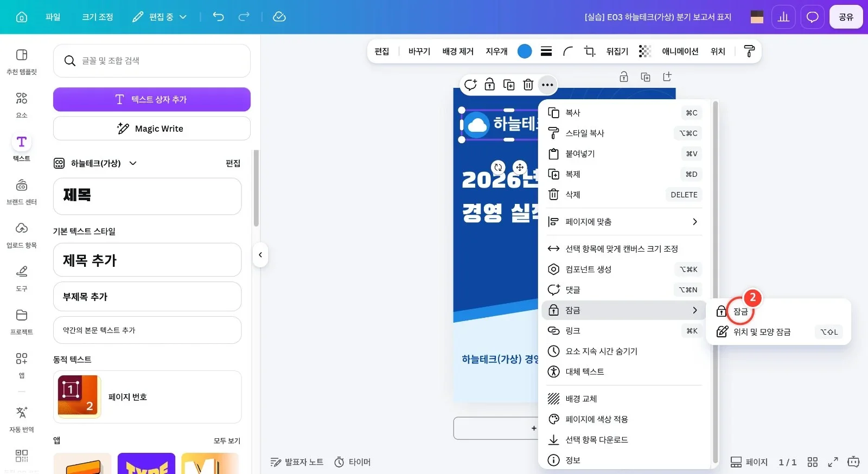868x474 pixels.
Task: Click the duplicate icon on floating element toolbar
Action: (509, 85)
